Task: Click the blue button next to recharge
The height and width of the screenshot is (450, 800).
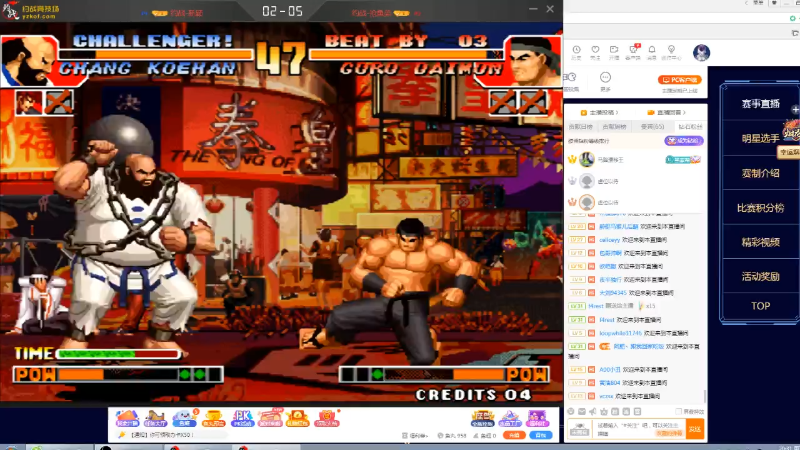Action: (540, 435)
